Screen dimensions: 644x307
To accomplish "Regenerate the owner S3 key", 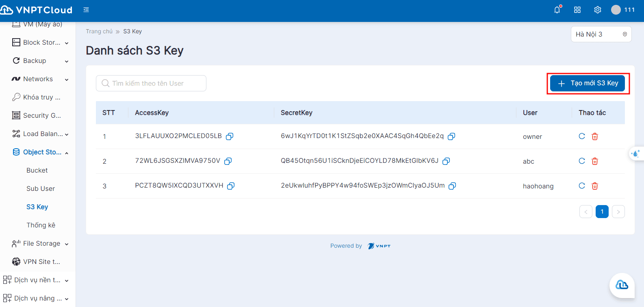I will pos(582,136).
